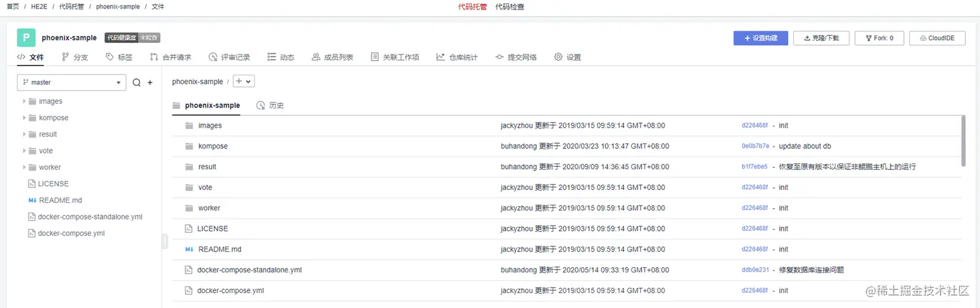The image size is (980, 308).
Task: Open phoenix-sample link in top breadcrumb
Action: [117, 6]
